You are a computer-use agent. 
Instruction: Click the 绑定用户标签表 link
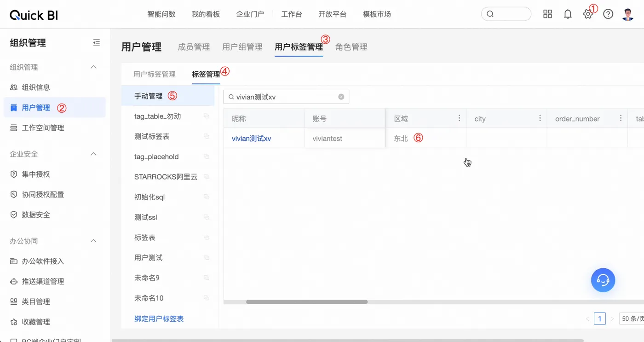pos(159,319)
